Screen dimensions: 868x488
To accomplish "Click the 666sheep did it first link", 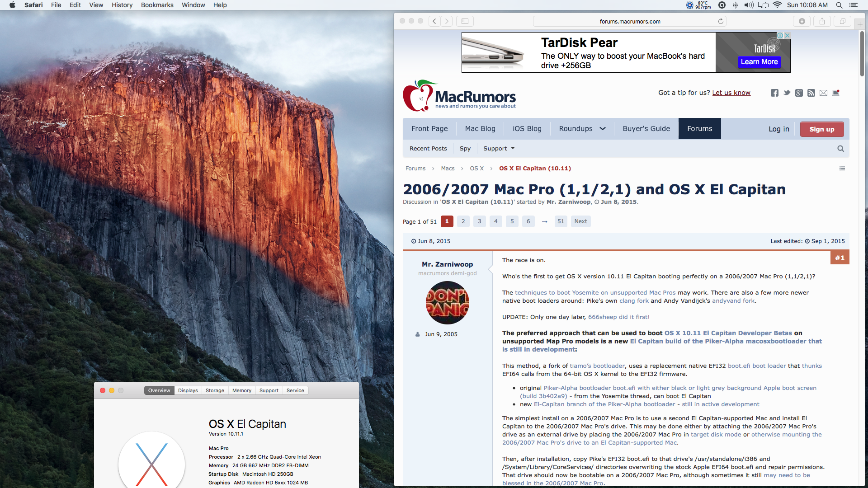I will (x=618, y=317).
